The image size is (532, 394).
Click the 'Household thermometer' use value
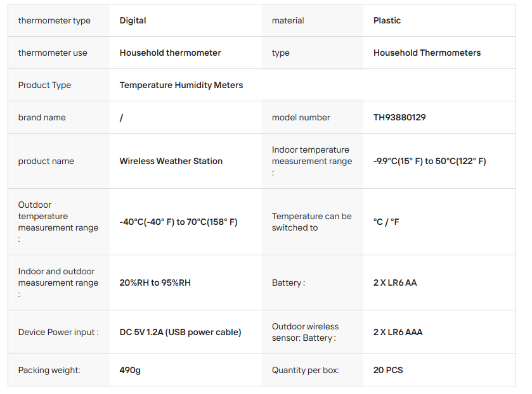[x=170, y=53]
